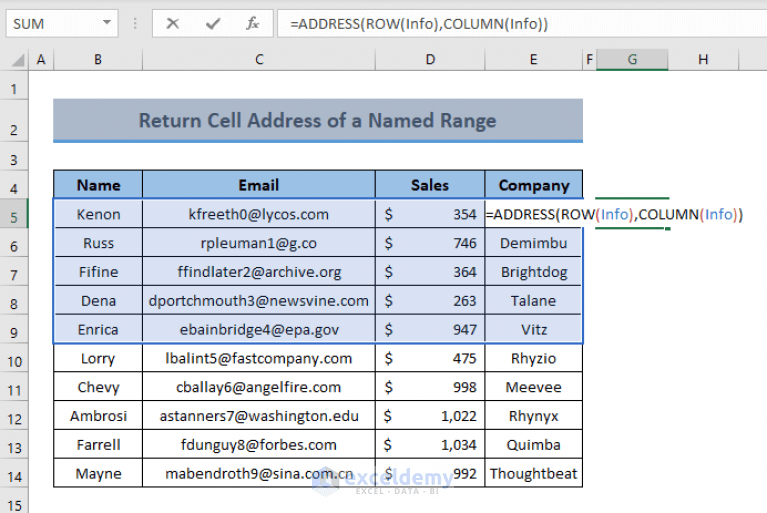The image size is (767, 513).
Task: Select cell containing 'Chevy'
Action: pos(98,387)
